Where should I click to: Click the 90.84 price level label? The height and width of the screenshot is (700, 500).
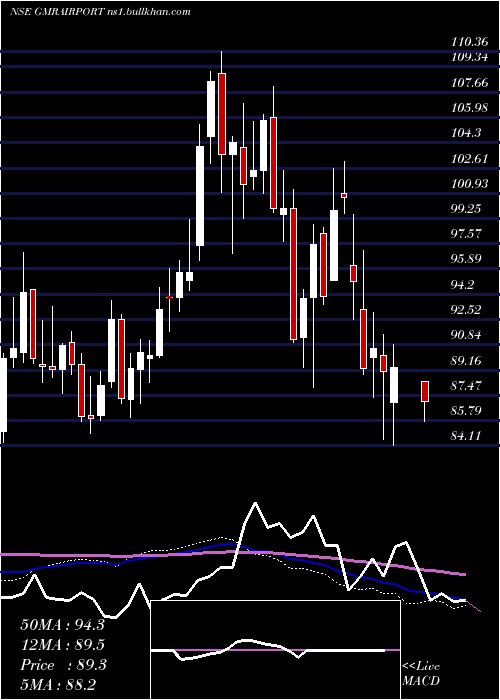(x=466, y=335)
